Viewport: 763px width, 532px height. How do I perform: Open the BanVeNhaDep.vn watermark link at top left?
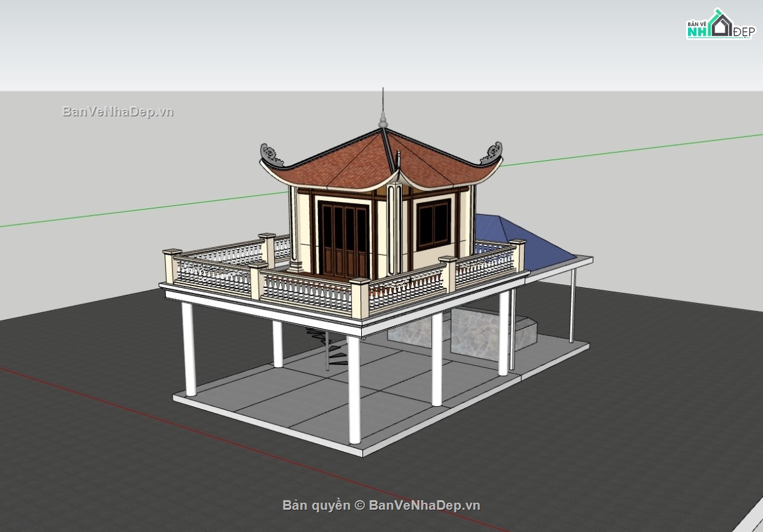[x=118, y=112]
